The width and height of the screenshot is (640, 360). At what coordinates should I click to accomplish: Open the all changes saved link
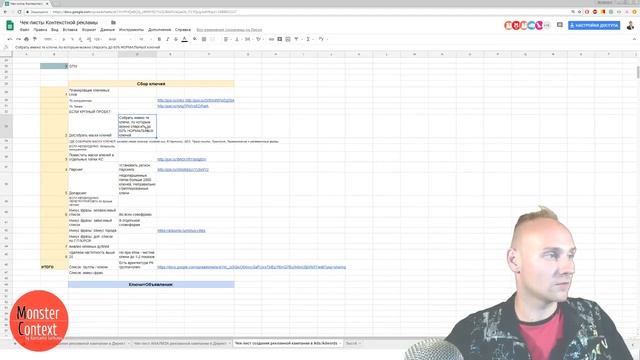[x=229, y=30]
